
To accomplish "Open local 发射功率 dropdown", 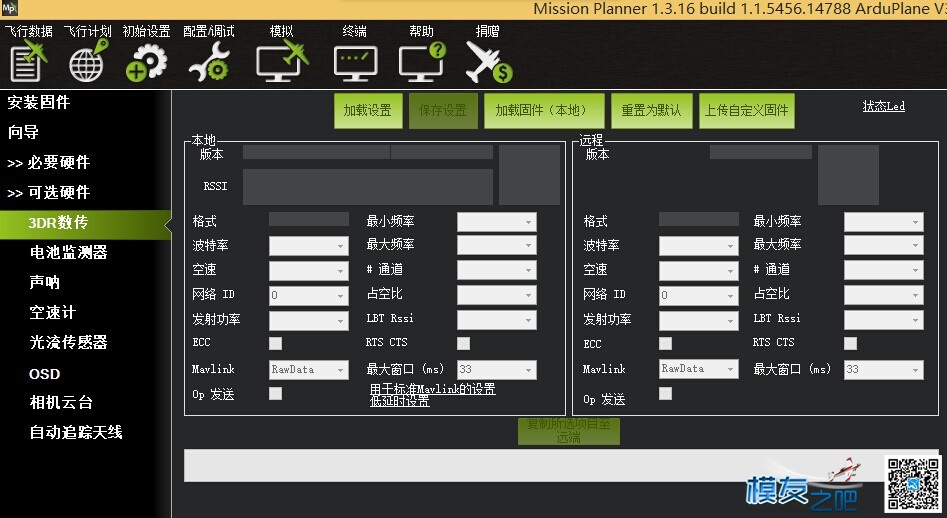I will pos(309,320).
